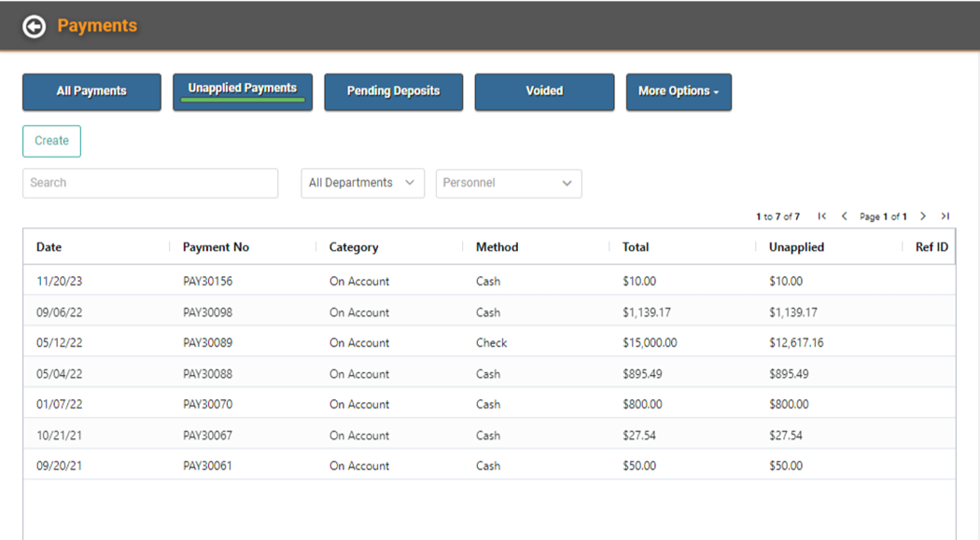Sort payments by the Total column

point(635,246)
